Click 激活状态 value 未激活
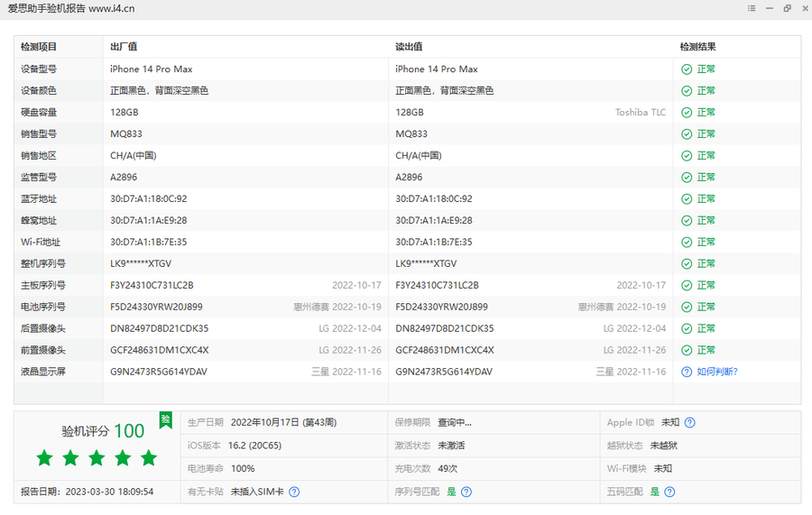Image resolution: width=812 pixels, height=515 pixels. click(451, 446)
